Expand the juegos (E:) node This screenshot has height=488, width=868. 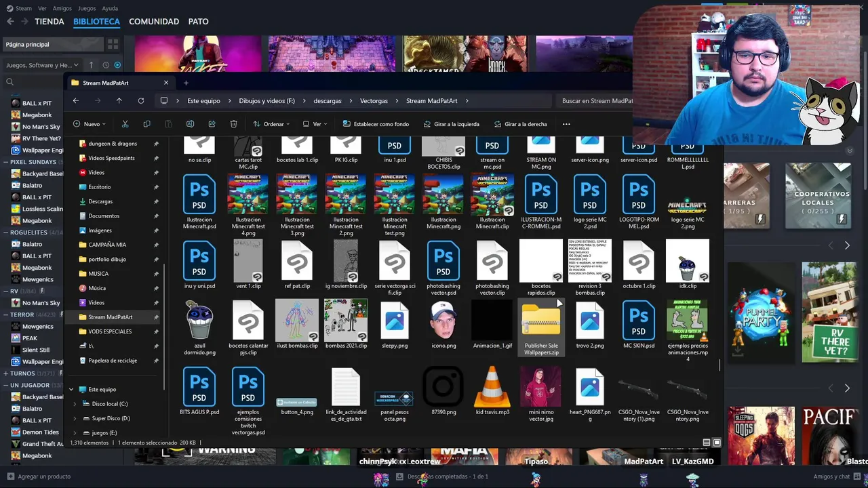click(75, 432)
